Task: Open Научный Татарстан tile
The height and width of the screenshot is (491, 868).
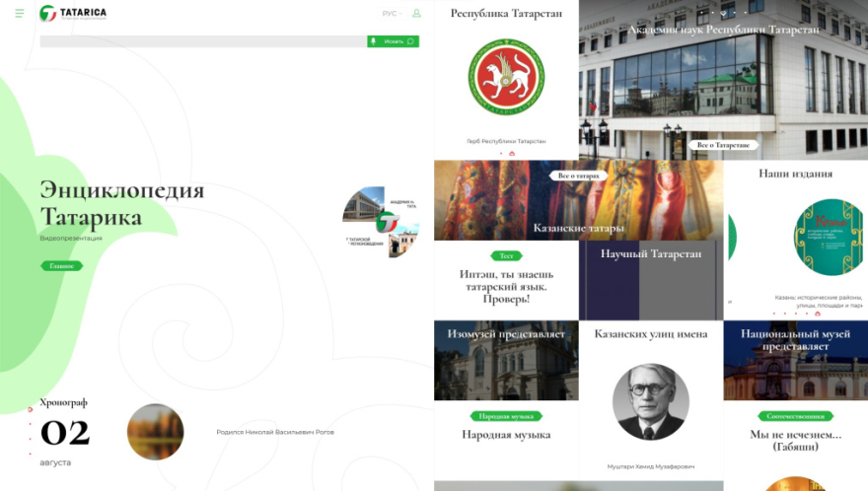Action: coord(651,254)
